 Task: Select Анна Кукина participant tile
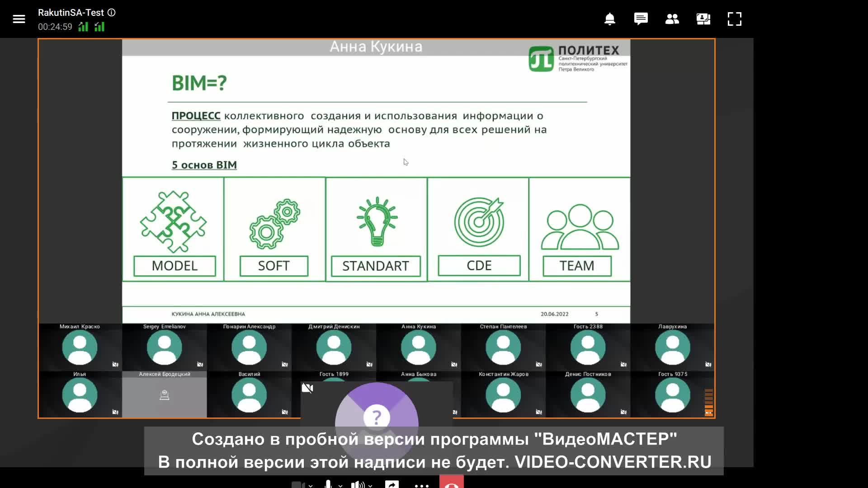419,347
